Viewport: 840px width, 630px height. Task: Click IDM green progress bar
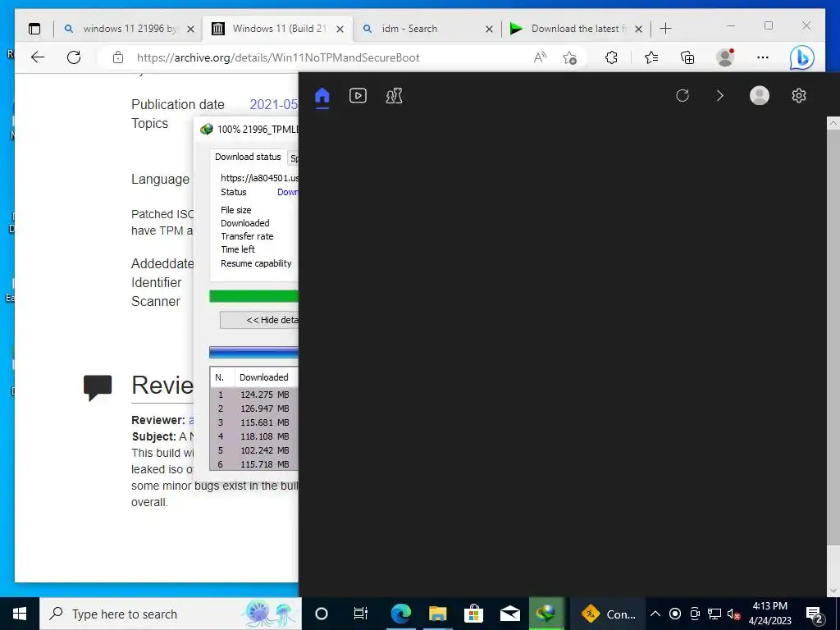[254, 295]
